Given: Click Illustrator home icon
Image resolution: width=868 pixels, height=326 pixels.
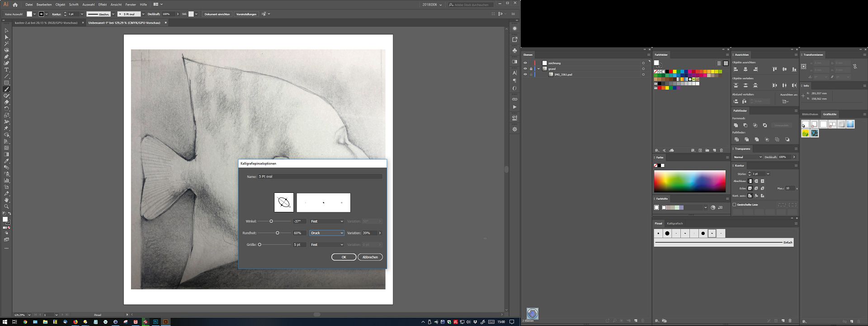Looking at the screenshot, I should [x=15, y=5].
